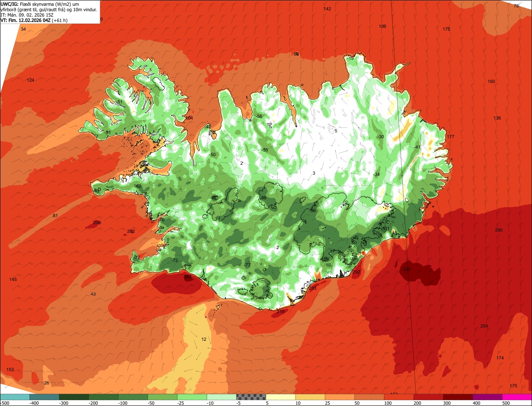Click the '104' value in Húnaflói bay
This screenshot has width=532, height=406.
[189, 118]
